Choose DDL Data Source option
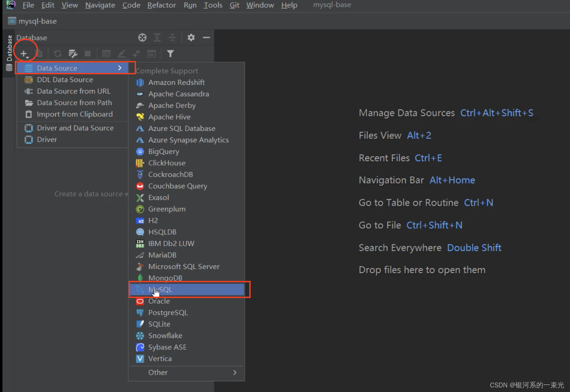 73,80
